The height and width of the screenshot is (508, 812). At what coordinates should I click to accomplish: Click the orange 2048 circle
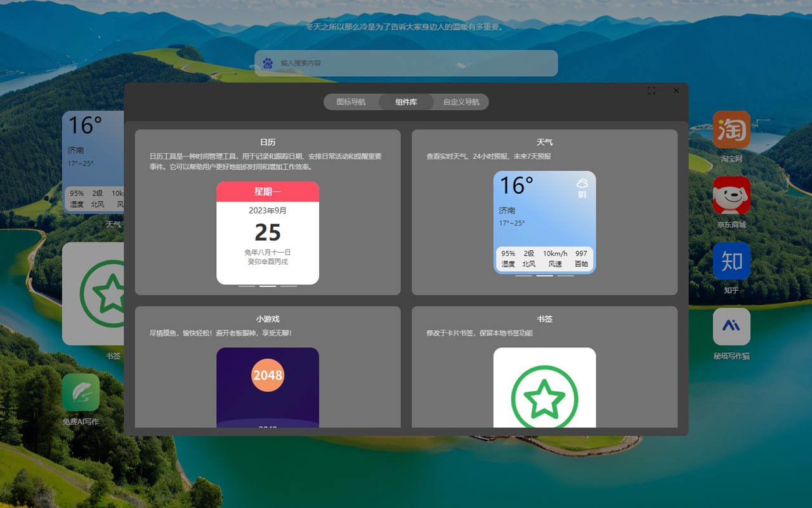pyautogui.click(x=268, y=375)
